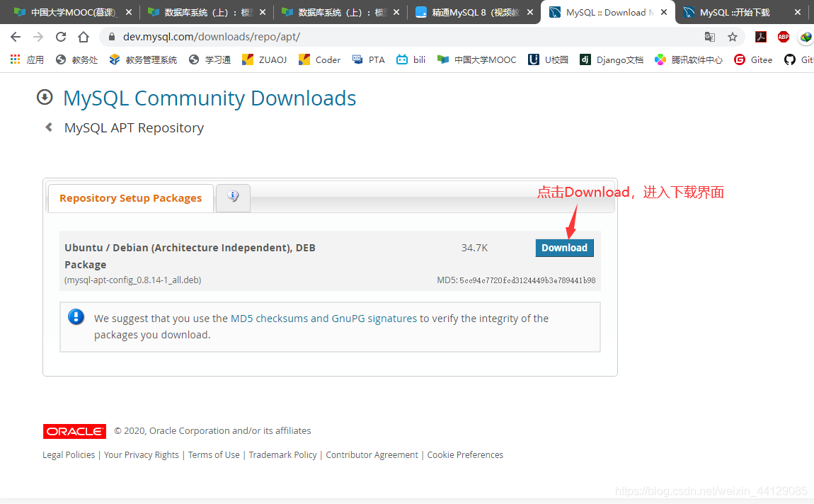Viewport: 814px width, 504px height.
Task: Close the MySQL :: Download tab
Action: click(x=664, y=12)
